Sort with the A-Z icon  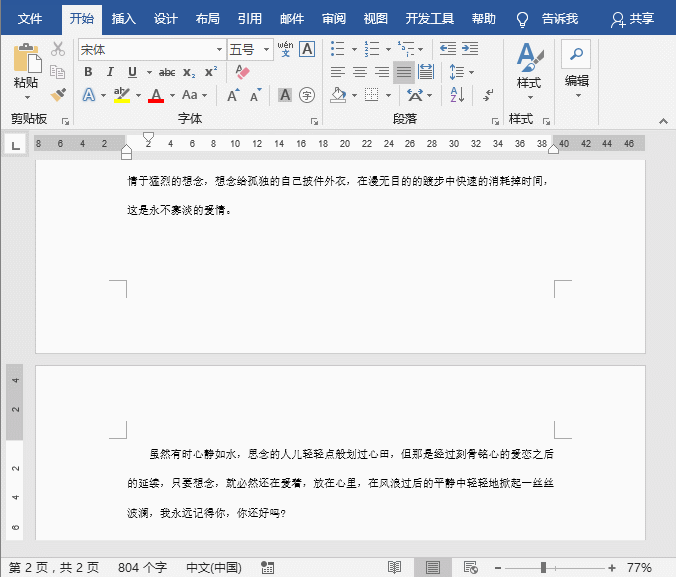pyautogui.click(x=457, y=95)
